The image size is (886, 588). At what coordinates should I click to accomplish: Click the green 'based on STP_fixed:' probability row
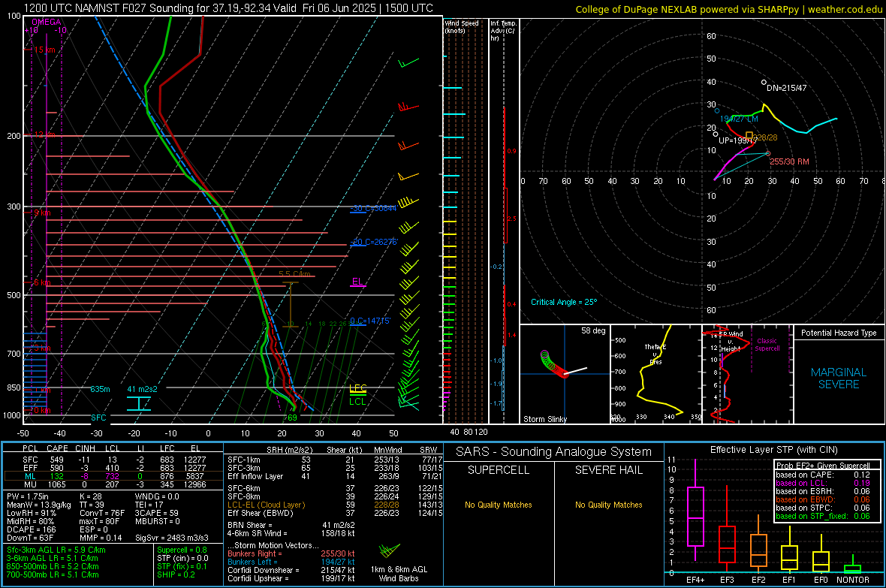click(x=823, y=516)
